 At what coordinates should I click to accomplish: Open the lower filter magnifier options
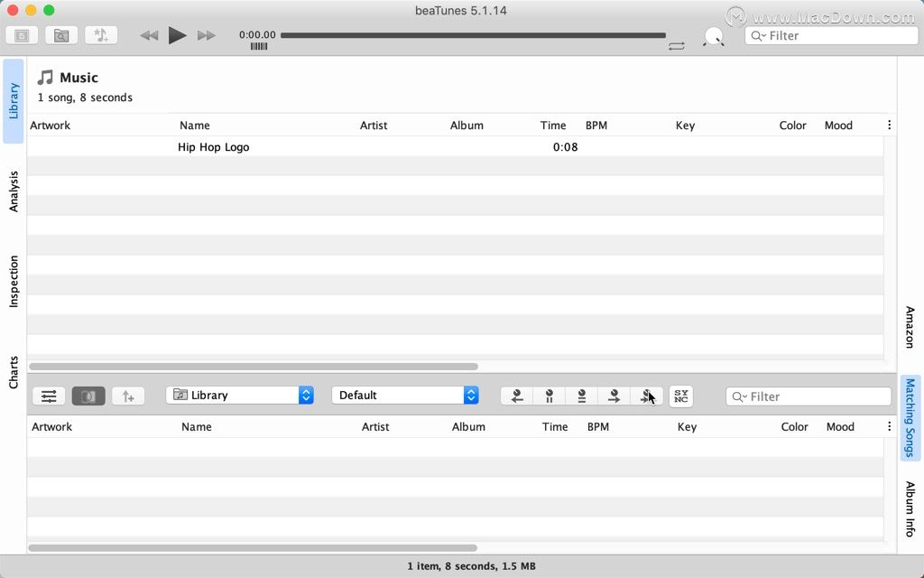pos(738,397)
